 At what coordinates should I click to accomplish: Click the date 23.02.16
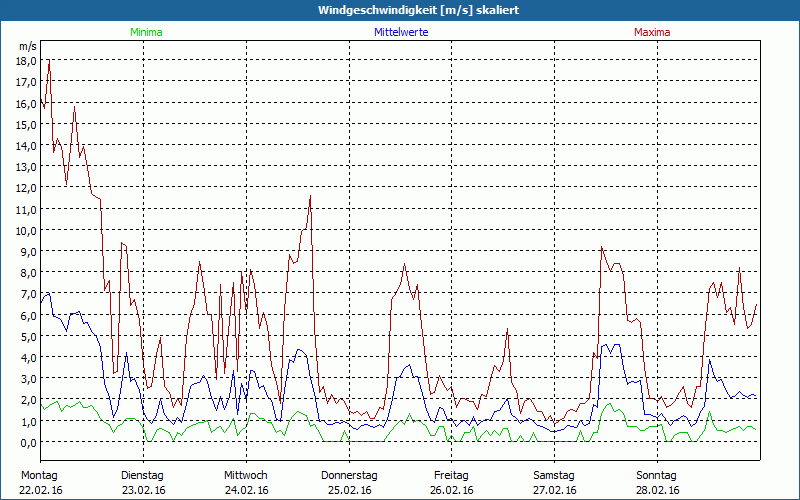click(x=144, y=490)
